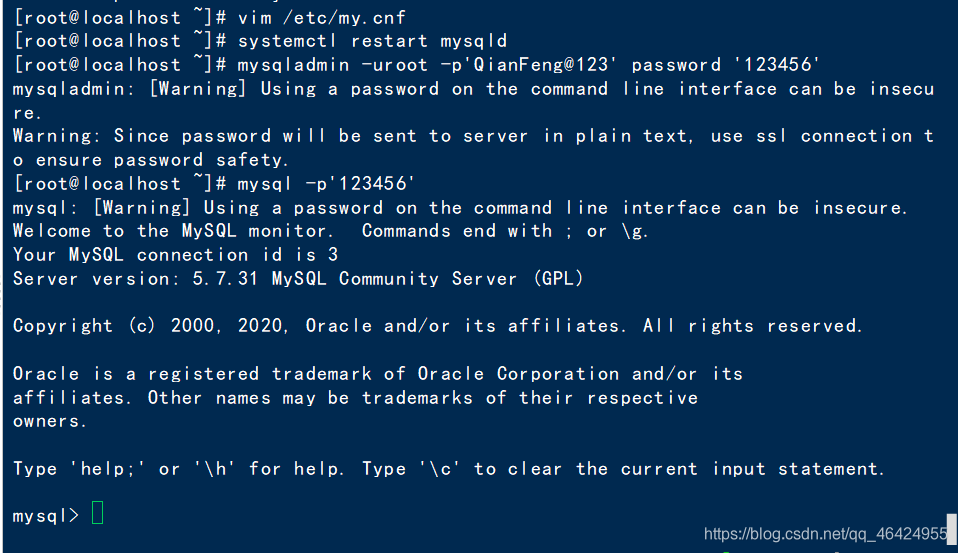Image resolution: width=958 pixels, height=553 pixels.
Task: Click the scrollbar thumb at bottom right
Action: point(952,529)
